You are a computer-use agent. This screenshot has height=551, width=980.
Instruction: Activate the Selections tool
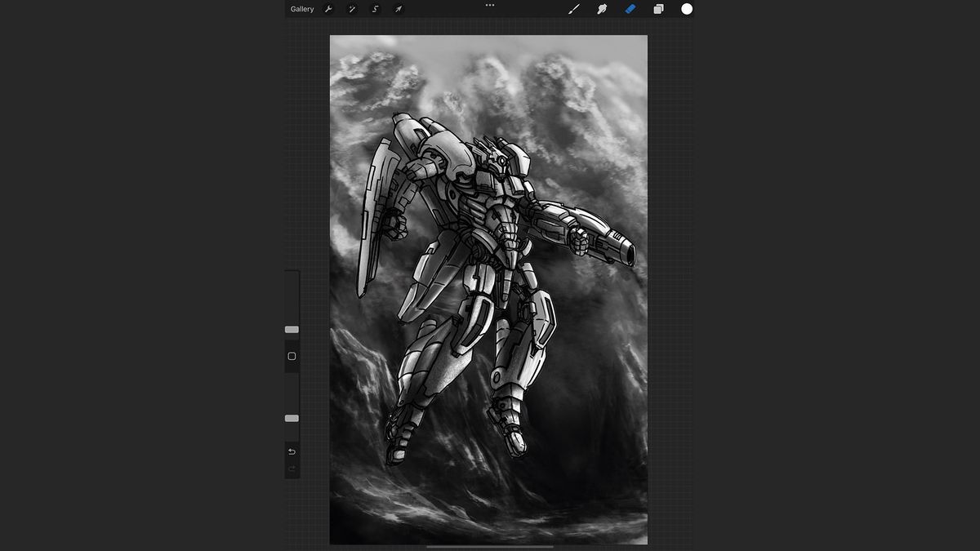(x=375, y=9)
